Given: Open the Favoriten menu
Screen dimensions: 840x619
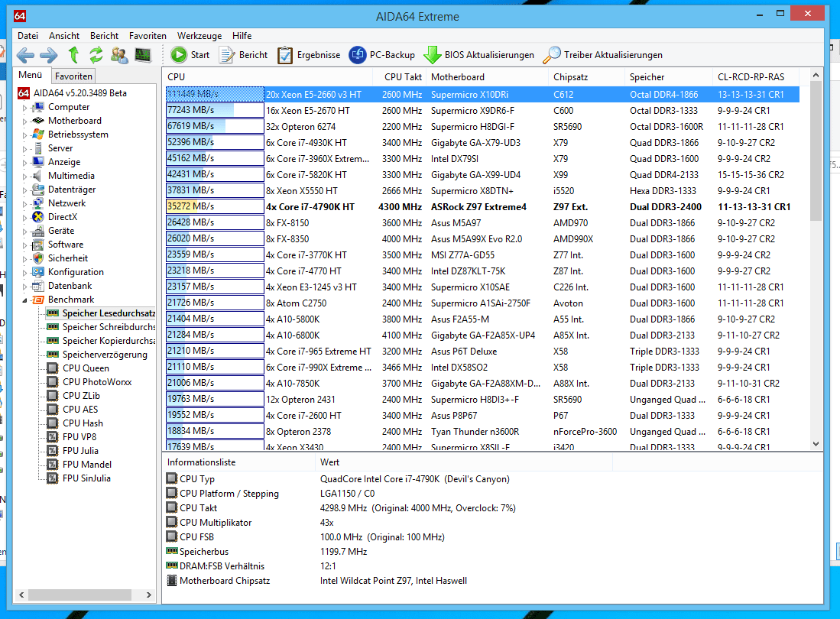Looking at the screenshot, I should pos(148,36).
